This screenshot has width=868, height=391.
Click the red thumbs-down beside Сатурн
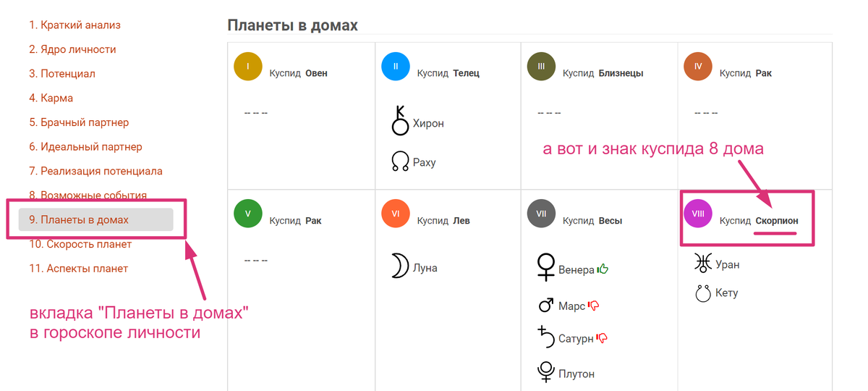tap(602, 338)
